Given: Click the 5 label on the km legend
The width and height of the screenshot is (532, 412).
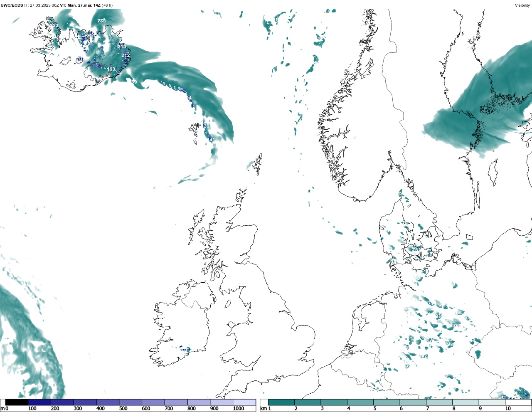Looking at the screenshot, I should coord(375,409).
